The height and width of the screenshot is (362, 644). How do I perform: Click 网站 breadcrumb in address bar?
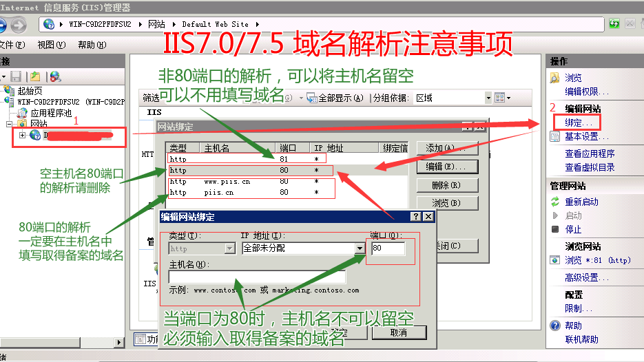156,24
